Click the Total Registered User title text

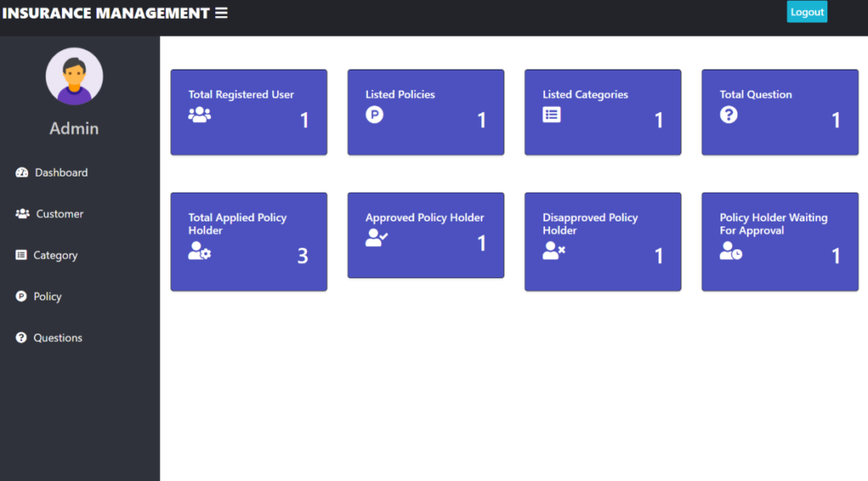click(x=241, y=94)
